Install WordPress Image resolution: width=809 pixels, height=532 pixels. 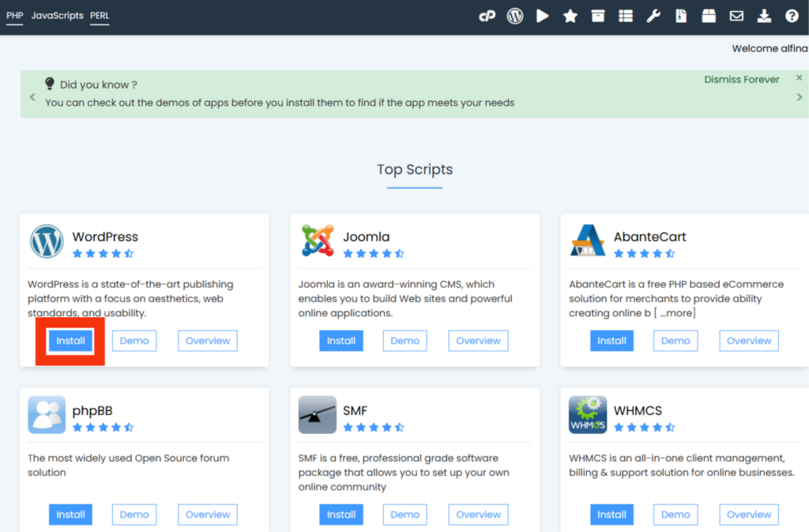pos(70,341)
